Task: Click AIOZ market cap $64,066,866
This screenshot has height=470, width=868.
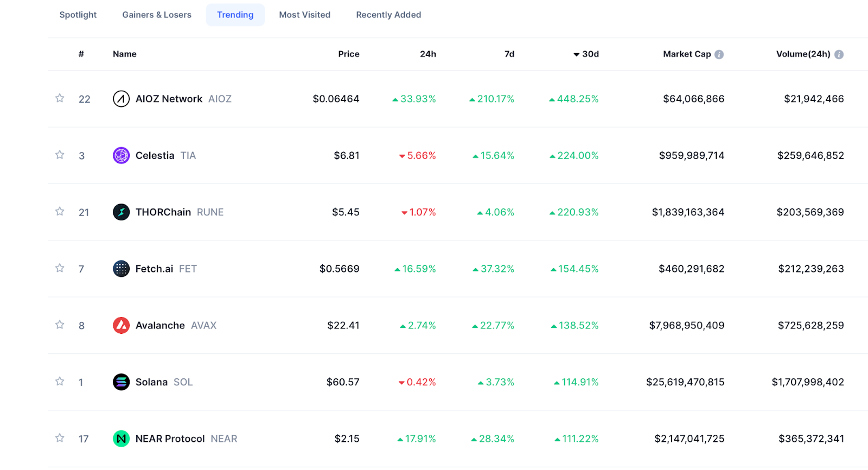Action: tap(694, 99)
